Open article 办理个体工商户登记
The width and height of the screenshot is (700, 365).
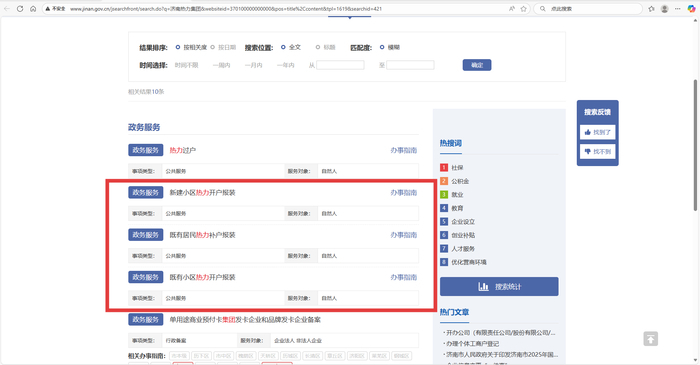472,344
